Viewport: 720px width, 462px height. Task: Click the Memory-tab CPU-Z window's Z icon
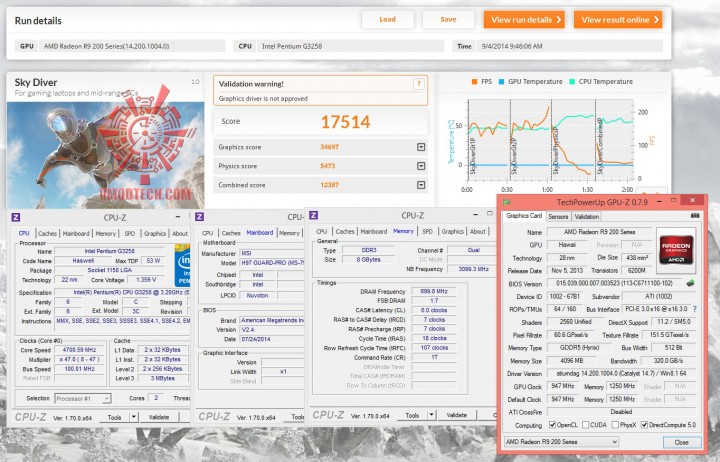click(x=314, y=215)
